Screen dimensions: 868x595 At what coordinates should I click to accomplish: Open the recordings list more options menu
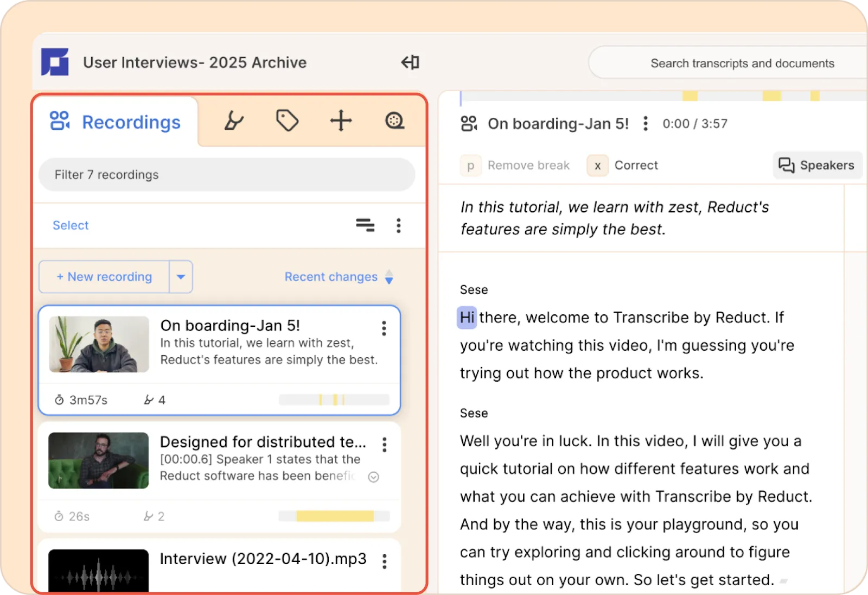pos(399,225)
